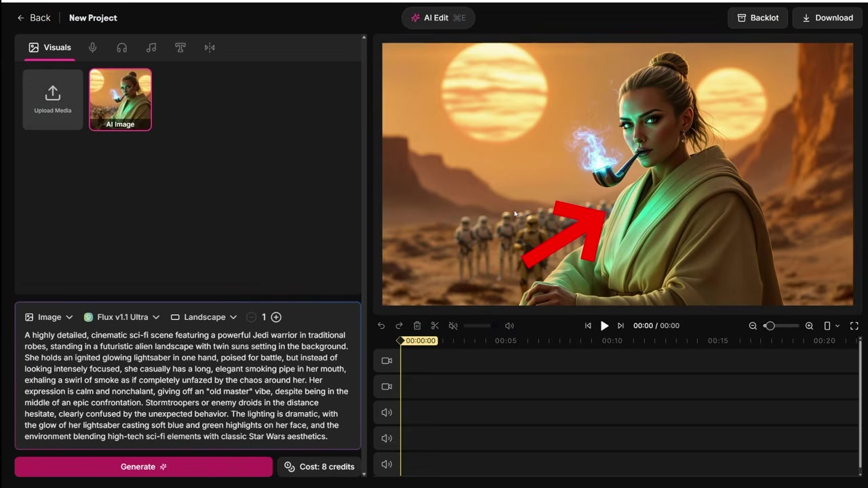Play the preview
868x488 pixels.
(x=604, y=326)
